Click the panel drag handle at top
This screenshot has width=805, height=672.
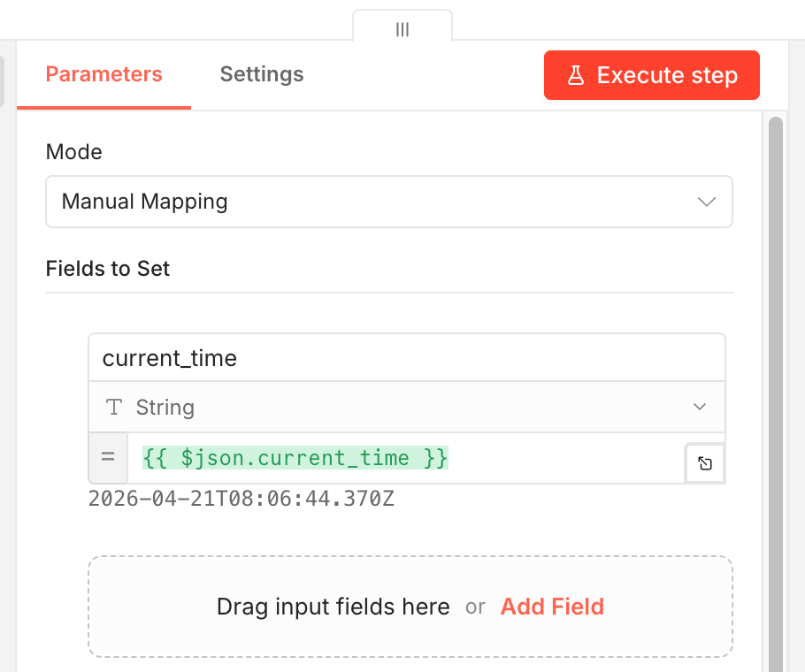tap(402, 28)
